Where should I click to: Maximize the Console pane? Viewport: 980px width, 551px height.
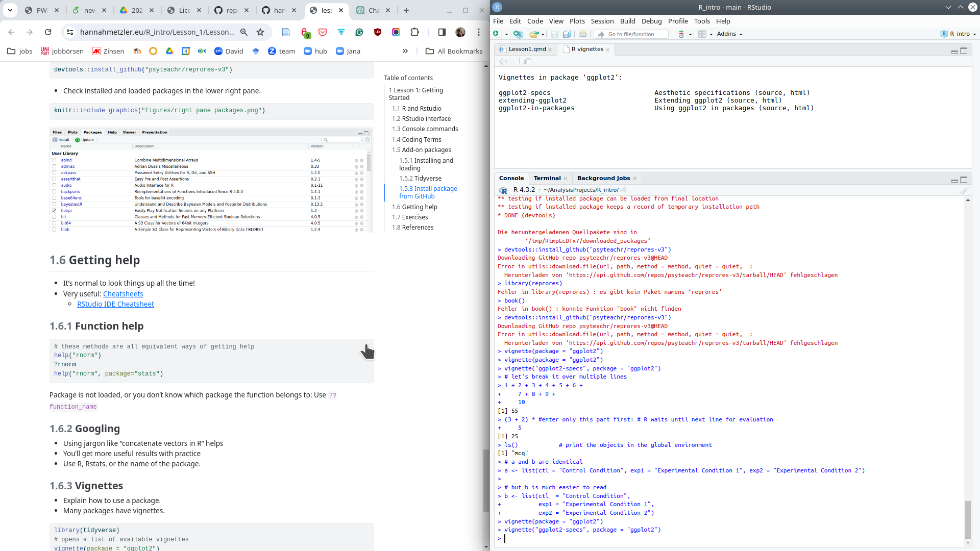tap(964, 180)
